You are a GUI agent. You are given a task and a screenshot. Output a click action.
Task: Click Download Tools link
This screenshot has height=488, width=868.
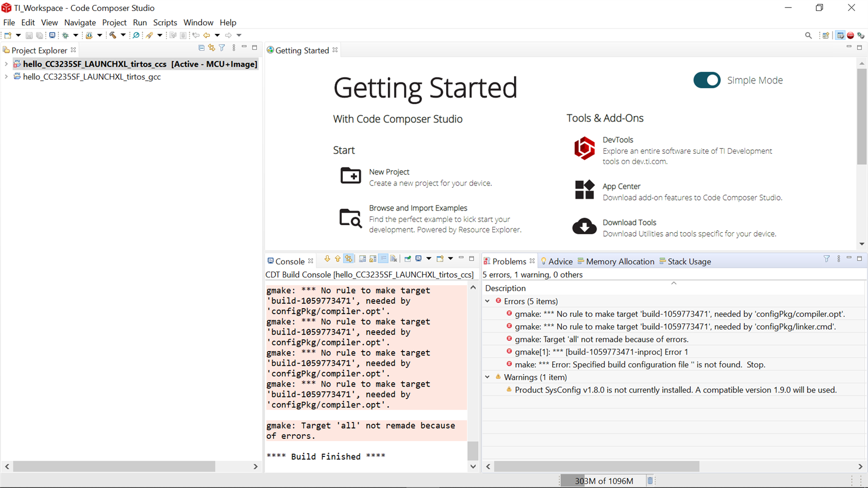point(629,222)
